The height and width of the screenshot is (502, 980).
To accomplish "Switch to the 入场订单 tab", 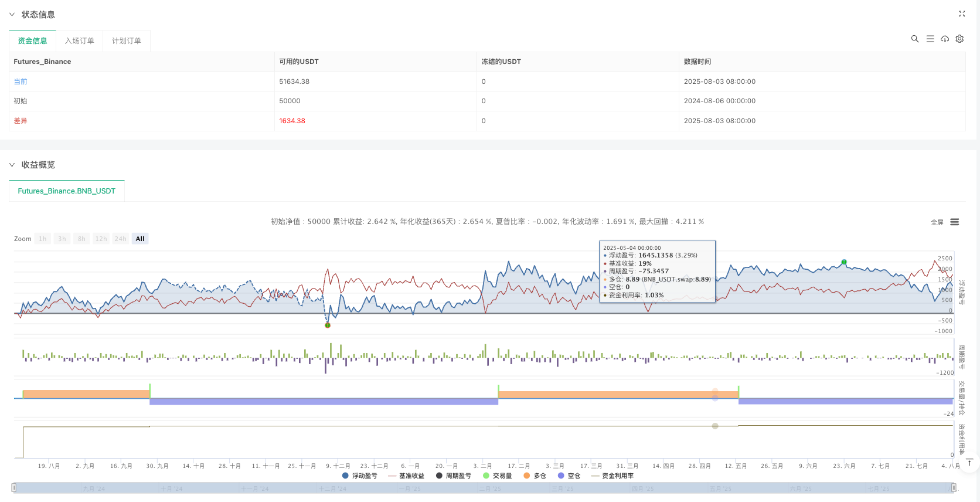I will click(79, 41).
